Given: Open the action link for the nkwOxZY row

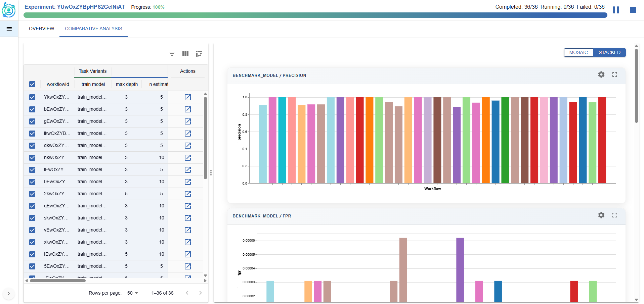Looking at the screenshot, I should pos(187,157).
